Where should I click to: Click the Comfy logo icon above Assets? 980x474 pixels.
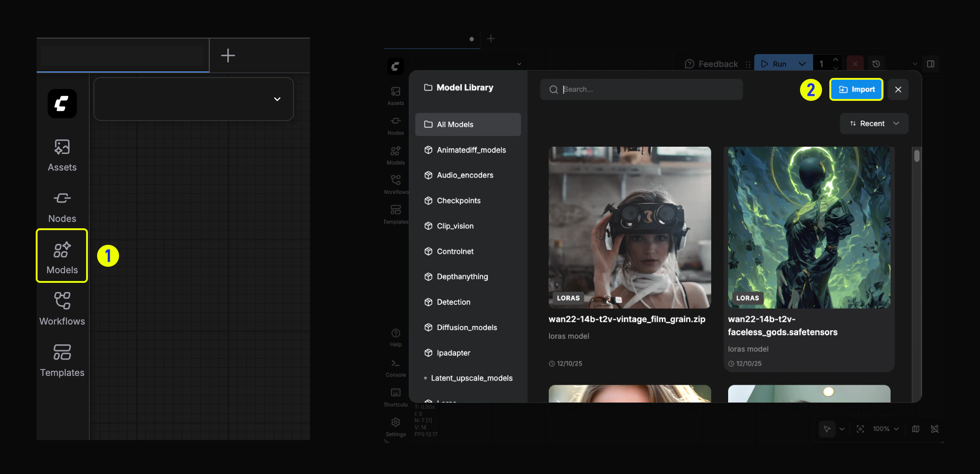tap(62, 104)
